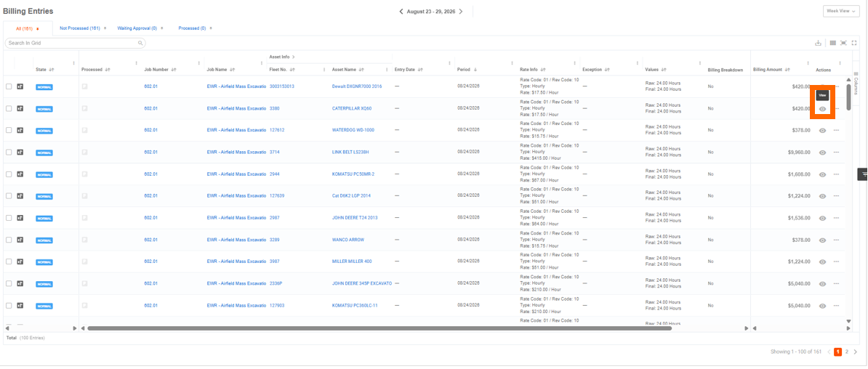View the LINK BELT LS238H entry details
The height and width of the screenshot is (369, 868).
tap(823, 152)
